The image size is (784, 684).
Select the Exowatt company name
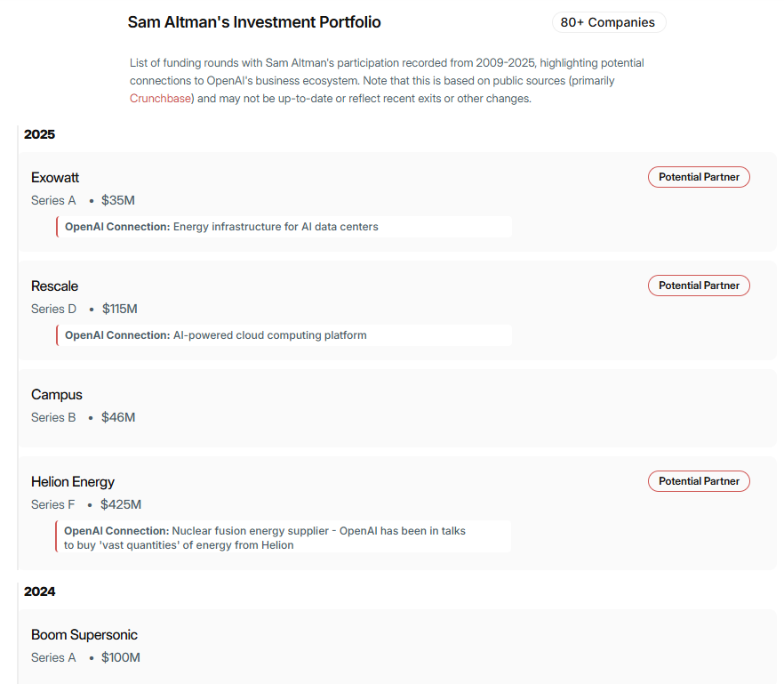[55, 178]
